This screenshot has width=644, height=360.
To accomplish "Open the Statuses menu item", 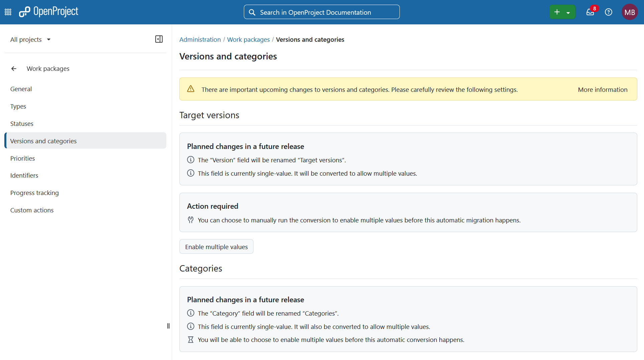I will (x=85, y=124).
